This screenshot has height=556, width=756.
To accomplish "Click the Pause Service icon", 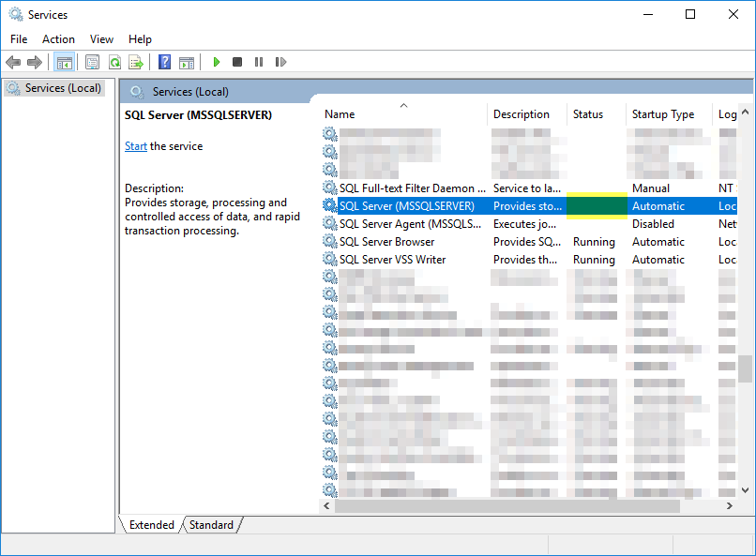I will coord(259,62).
